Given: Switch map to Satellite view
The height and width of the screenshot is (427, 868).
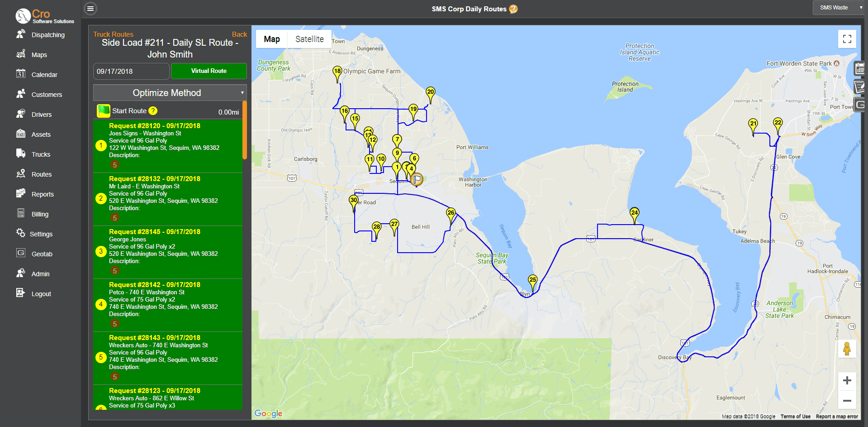Looking at the screenshot, I should [x=309, y=39].
